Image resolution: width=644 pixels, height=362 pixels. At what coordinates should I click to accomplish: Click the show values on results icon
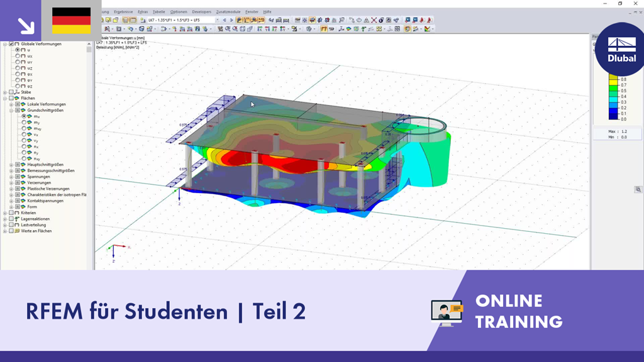coord(261,20)
